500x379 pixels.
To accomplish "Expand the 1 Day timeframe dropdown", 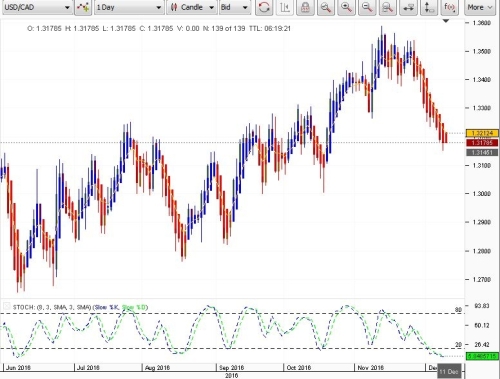I will (x=129, y=7).
